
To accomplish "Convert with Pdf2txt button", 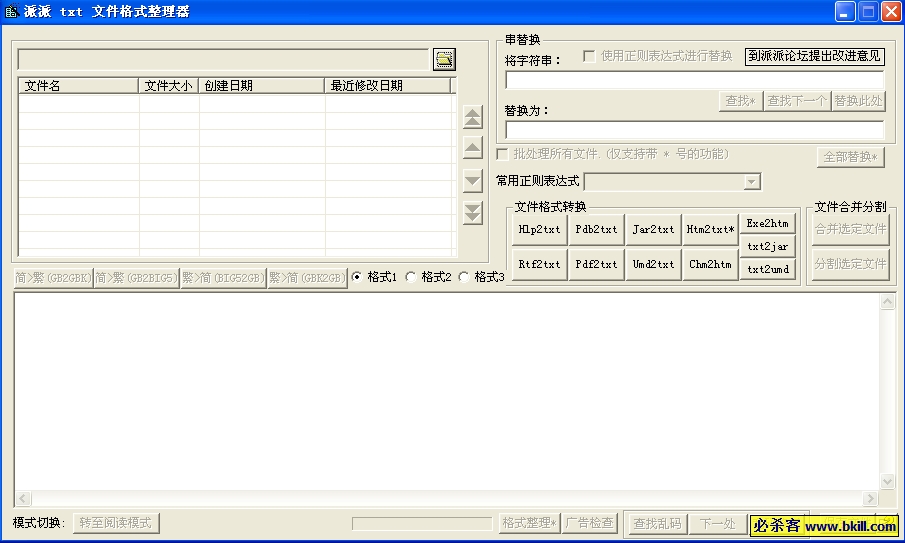I will point(596,265).
